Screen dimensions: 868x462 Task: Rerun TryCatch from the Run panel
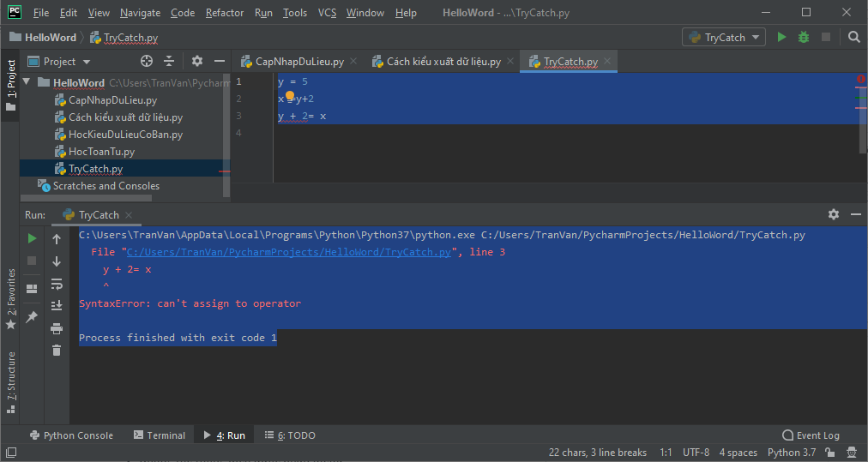(x=32, y=238)
